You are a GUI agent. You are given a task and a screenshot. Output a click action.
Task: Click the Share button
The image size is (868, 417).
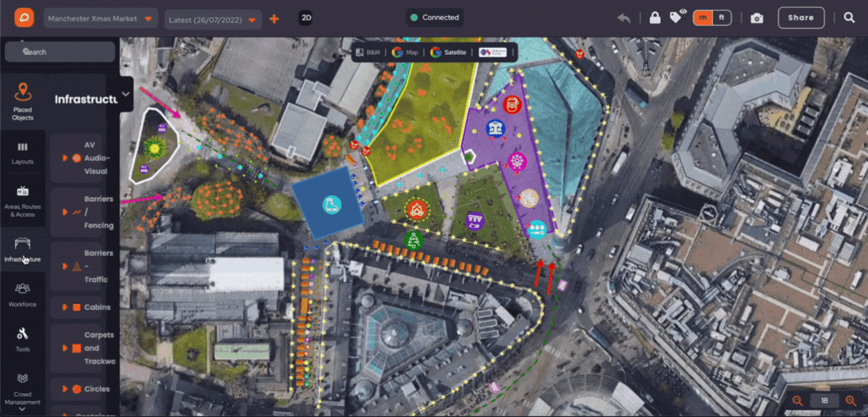801,18
